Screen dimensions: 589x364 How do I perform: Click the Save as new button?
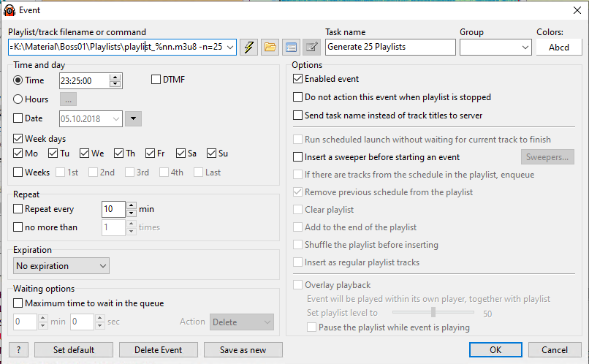click(x=243, y=349)
